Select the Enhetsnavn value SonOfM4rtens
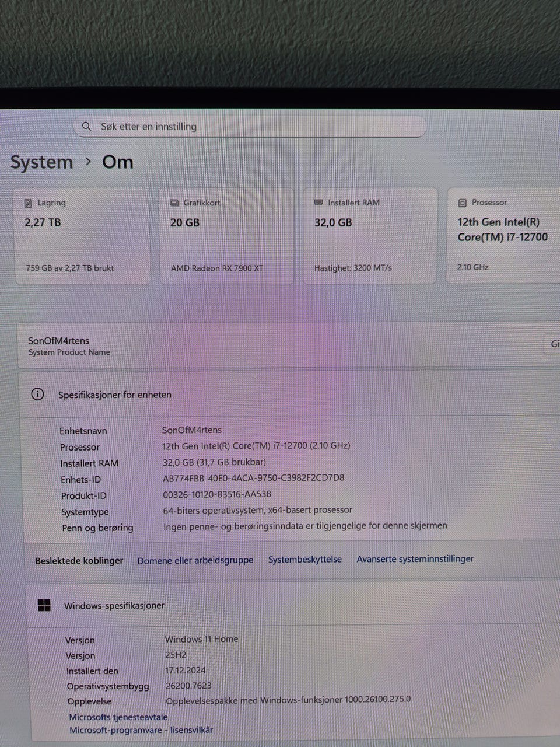 click(x=192, y=430)
